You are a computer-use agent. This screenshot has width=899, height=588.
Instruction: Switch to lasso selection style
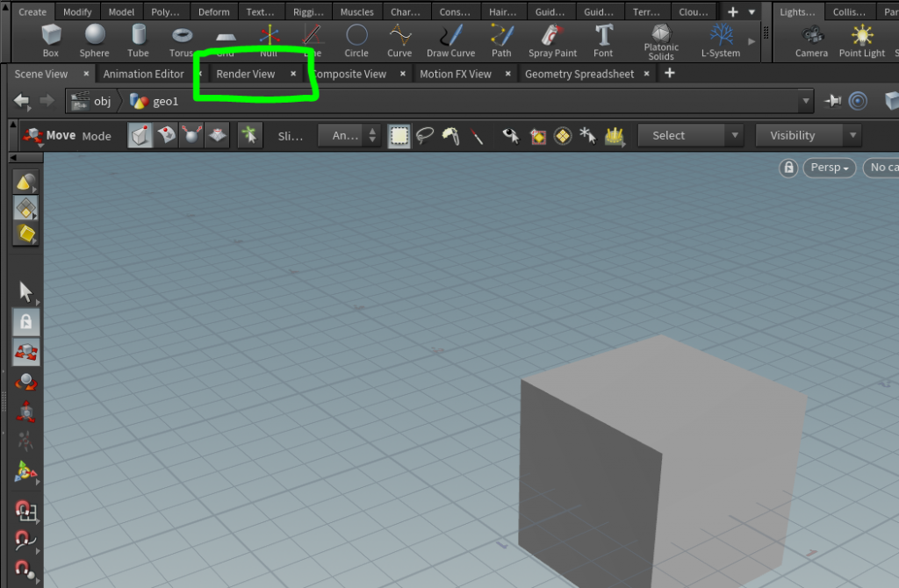click(424, 135)
